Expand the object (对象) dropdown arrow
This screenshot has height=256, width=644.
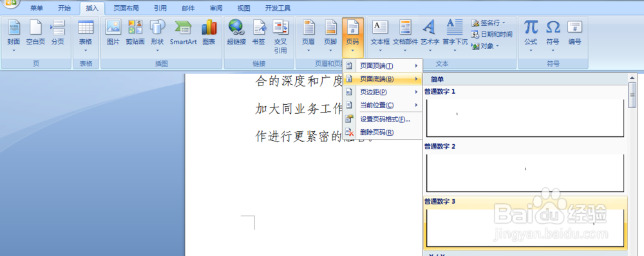click(x=497, y=46)
